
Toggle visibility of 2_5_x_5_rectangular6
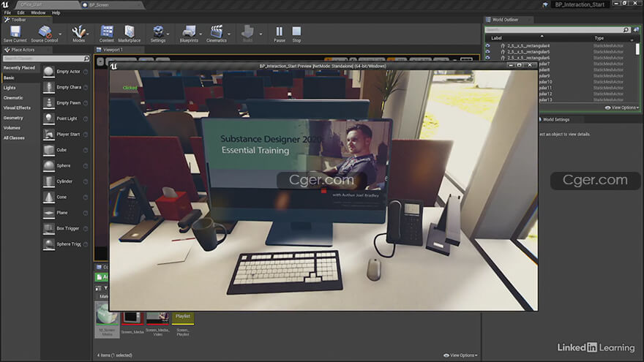pyautogui.click(x=487, y=58)
